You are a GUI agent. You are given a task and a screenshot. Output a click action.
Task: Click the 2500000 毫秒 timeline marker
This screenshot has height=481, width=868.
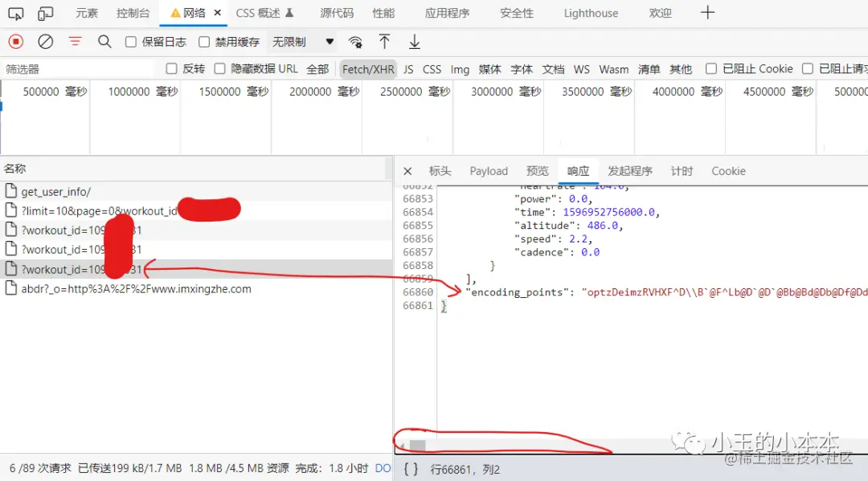[x=416, y=92]
